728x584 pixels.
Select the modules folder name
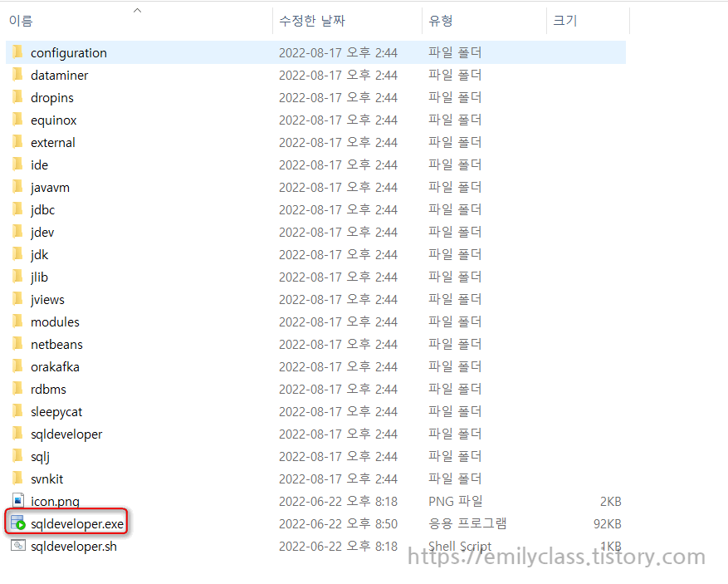coord(56,322)
